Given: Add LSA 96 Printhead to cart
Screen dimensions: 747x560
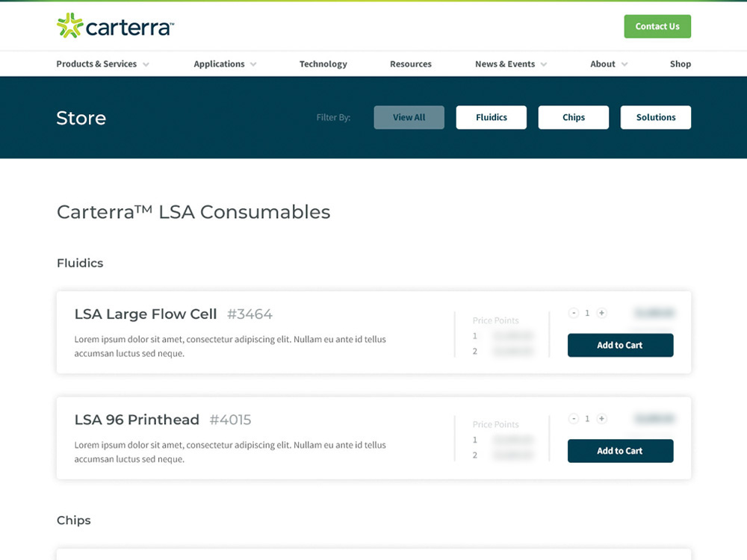Looking at the screenshot, I should (x=620, y=451).
